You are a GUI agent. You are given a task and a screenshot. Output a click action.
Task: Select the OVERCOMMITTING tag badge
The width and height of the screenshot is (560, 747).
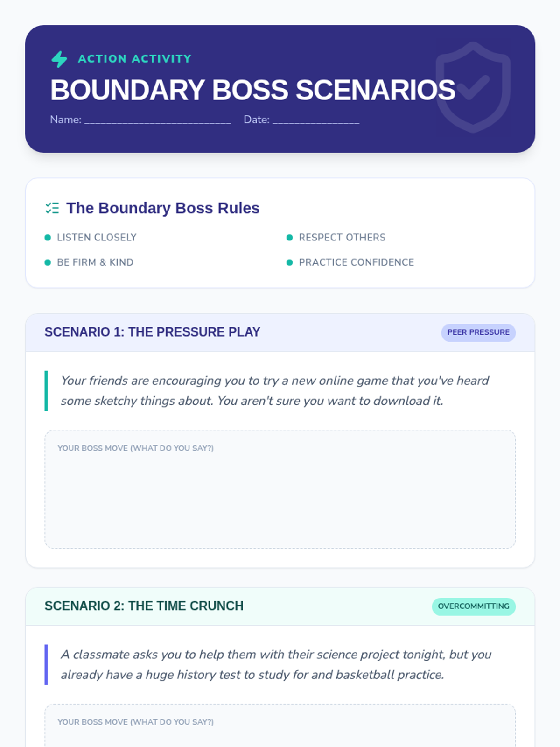[x=474, y=606]
